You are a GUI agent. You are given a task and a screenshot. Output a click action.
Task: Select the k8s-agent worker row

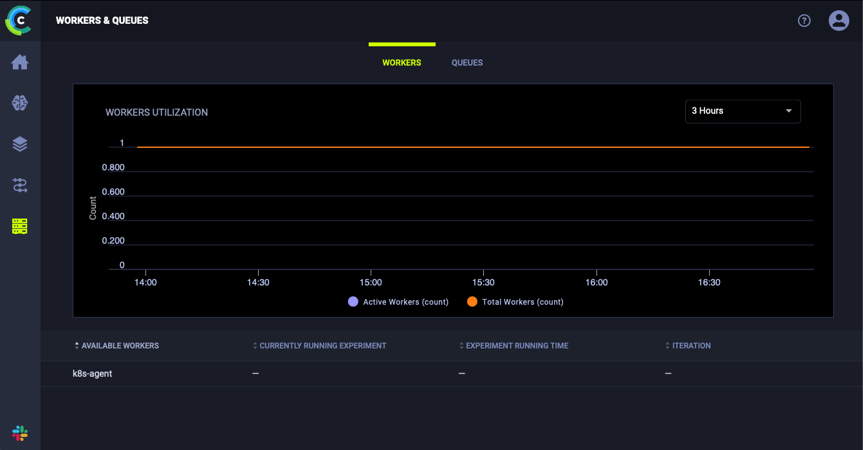(x=93, y=373)
